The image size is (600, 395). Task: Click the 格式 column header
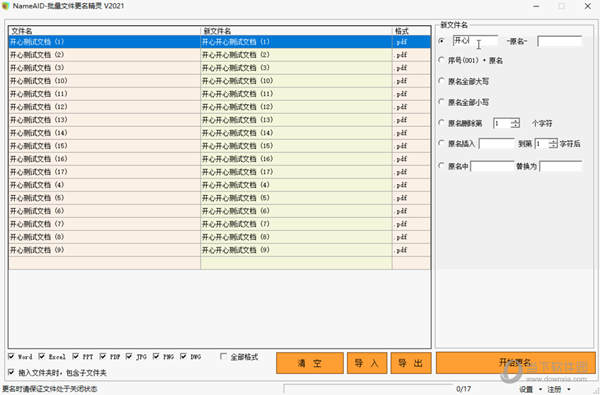pyautogui.click(x=411, y=31)
